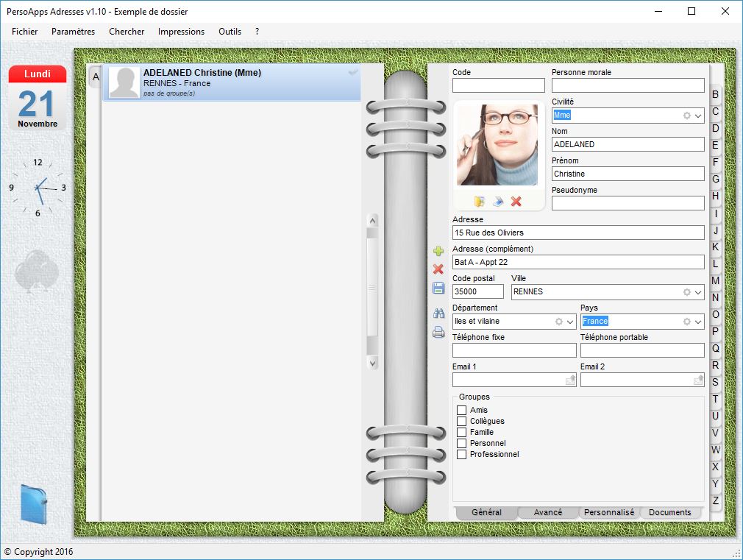743x560 pixels.
Task: Jump to letter G index tab
Action: point(716,180)
